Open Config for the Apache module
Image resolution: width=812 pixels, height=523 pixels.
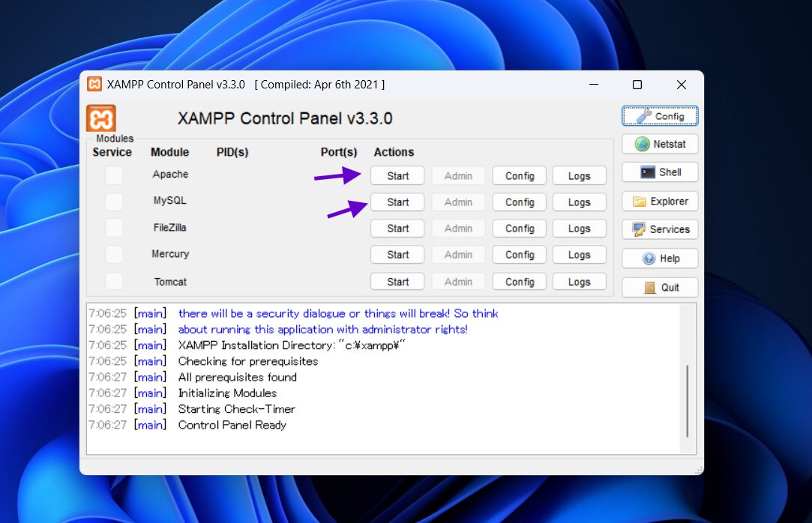point(519,176)
